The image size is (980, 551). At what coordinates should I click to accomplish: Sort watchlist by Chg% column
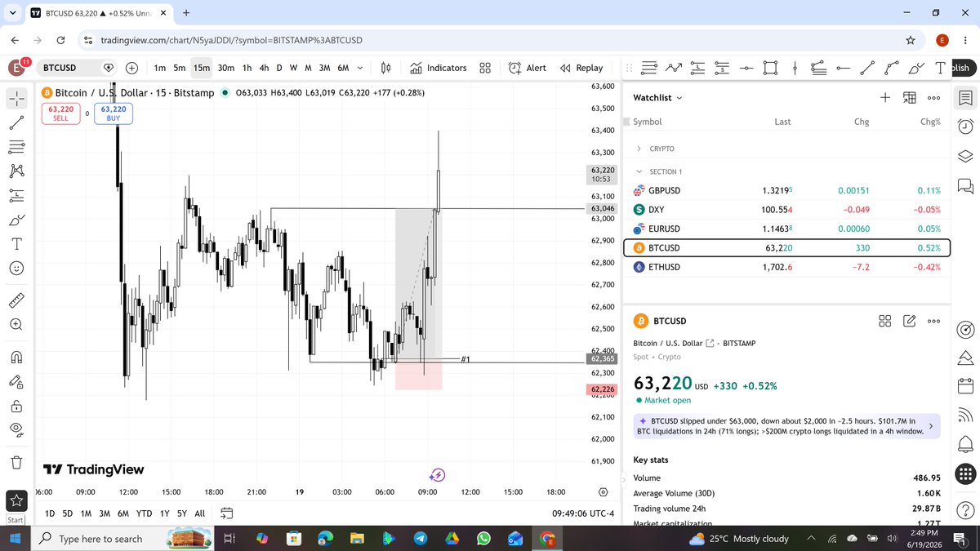(930, 122)
